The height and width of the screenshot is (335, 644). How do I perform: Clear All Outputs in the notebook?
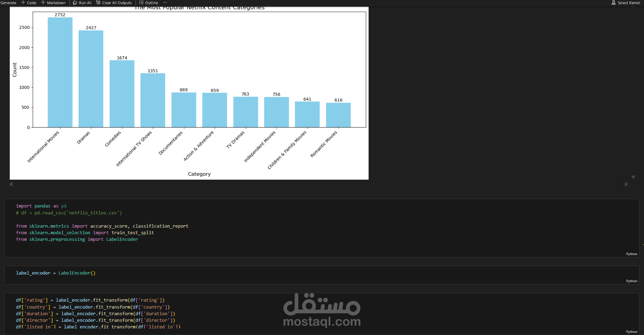coord(114,3)
